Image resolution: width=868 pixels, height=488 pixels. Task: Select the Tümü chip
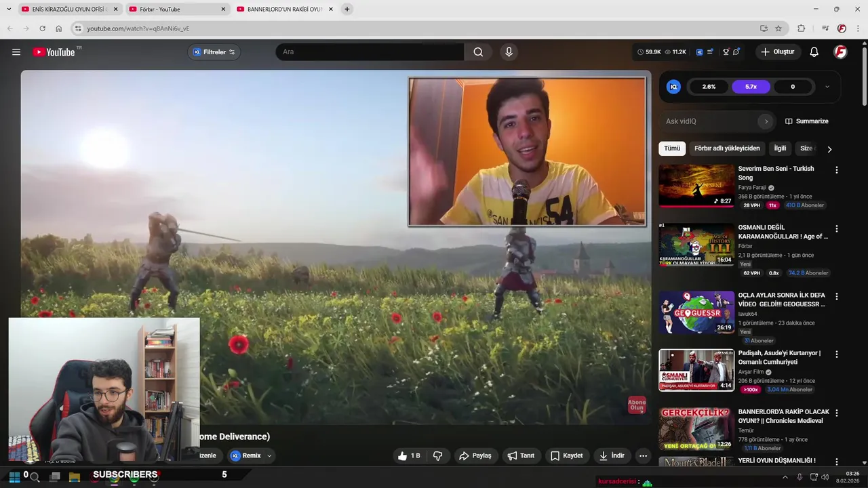tap(672, 148)
